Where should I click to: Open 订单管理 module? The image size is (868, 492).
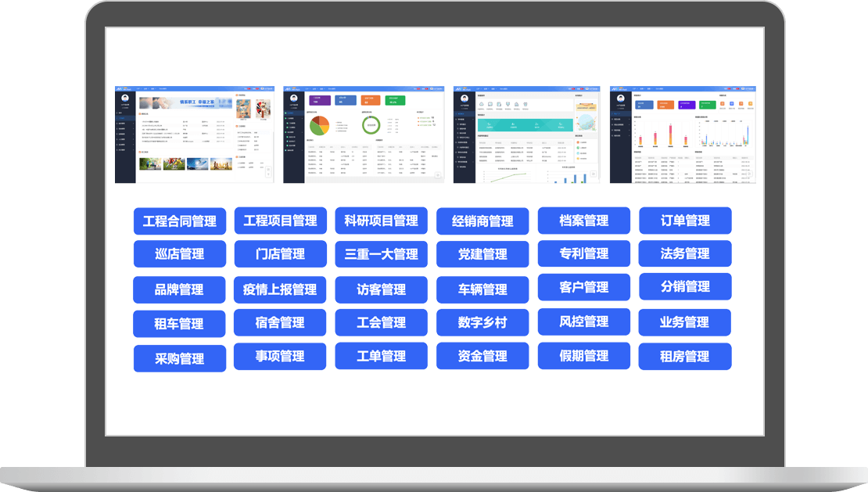pos(685,221)
